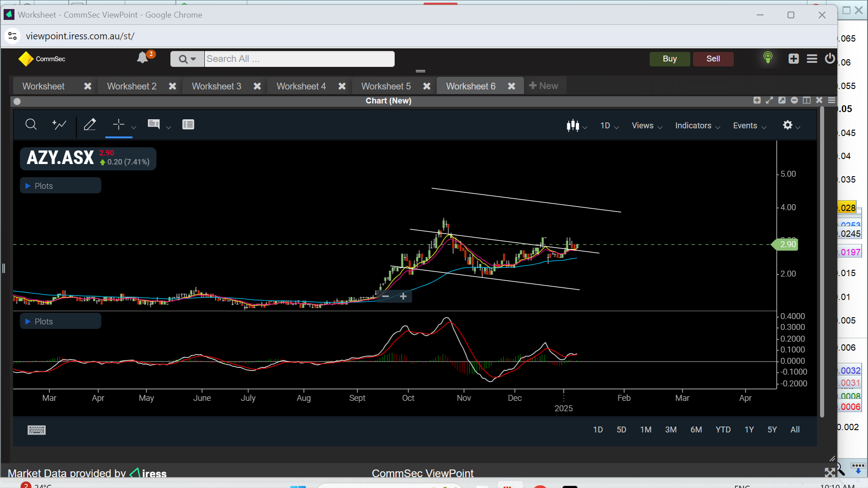Minimize the chart panel
868x488 pixels.
tap(794, 100)
